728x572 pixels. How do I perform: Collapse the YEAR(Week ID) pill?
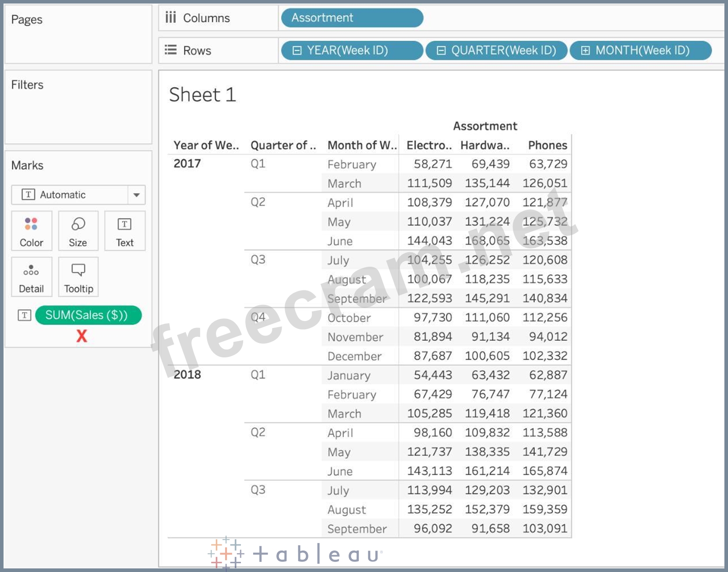[x=297, y=50]
